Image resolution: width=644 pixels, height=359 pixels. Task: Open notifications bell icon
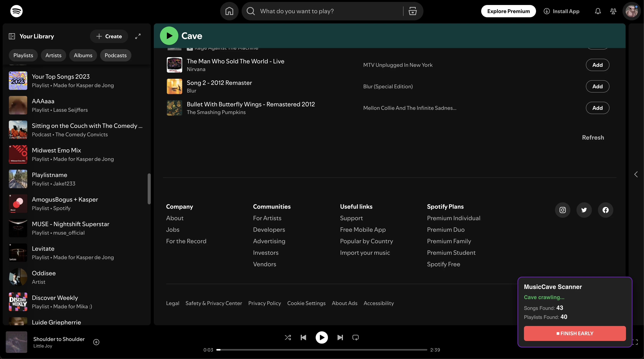(598, 11)
